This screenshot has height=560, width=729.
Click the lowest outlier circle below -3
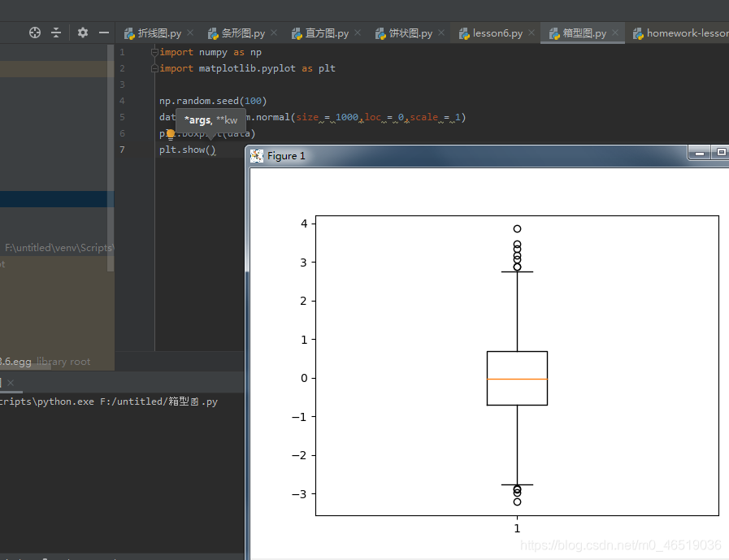[517, 501]
